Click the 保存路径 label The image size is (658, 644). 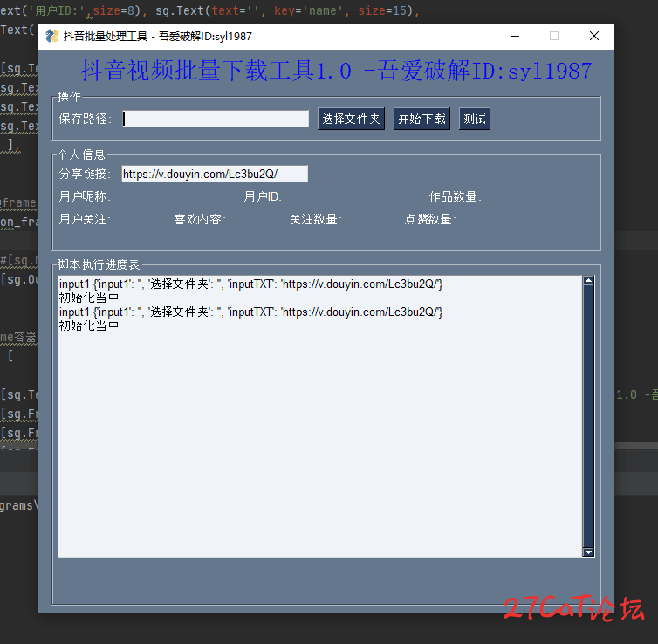[x=86, y=119]
